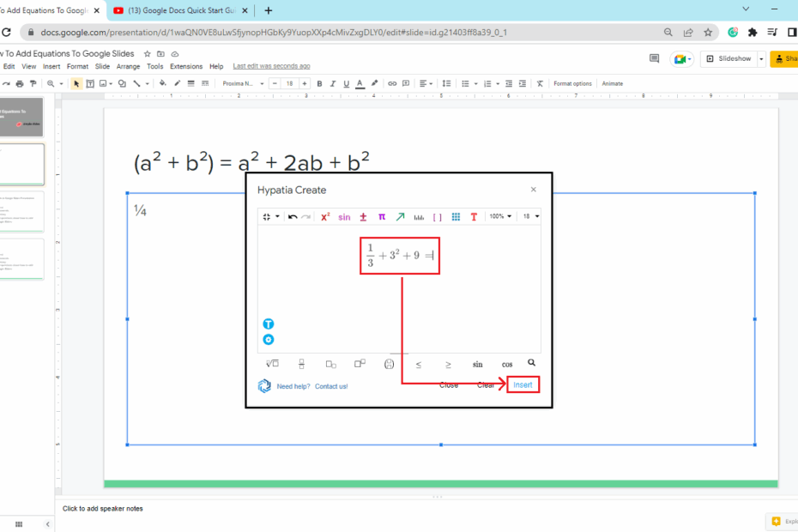Viewport: 798px width, 532px height.
Task: Open the text color picker
Action: pos(360,83)
